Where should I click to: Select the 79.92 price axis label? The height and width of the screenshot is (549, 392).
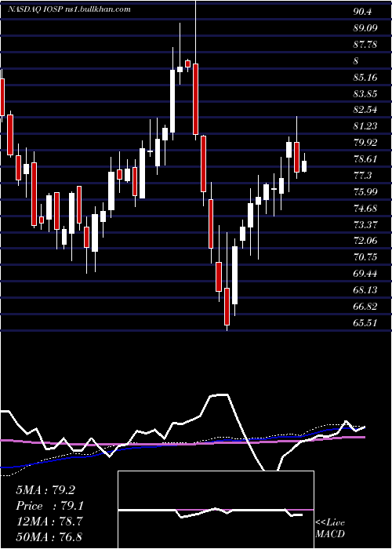(x=365, y=143)
